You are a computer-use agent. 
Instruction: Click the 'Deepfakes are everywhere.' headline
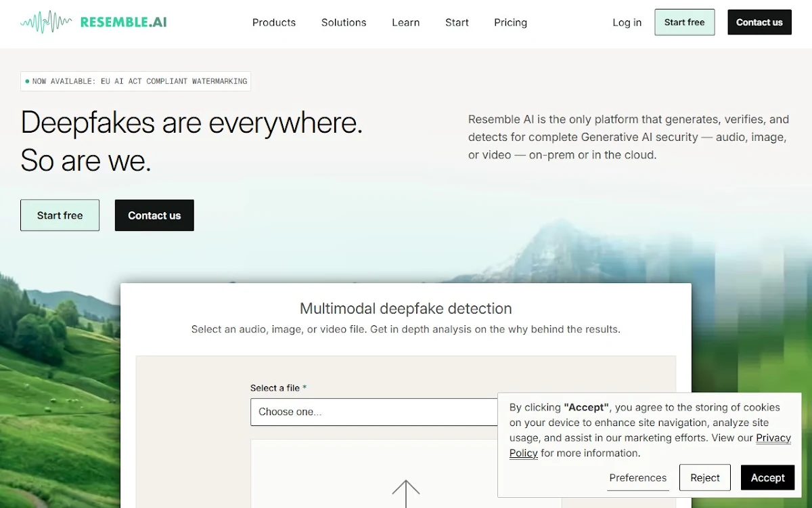191,123
